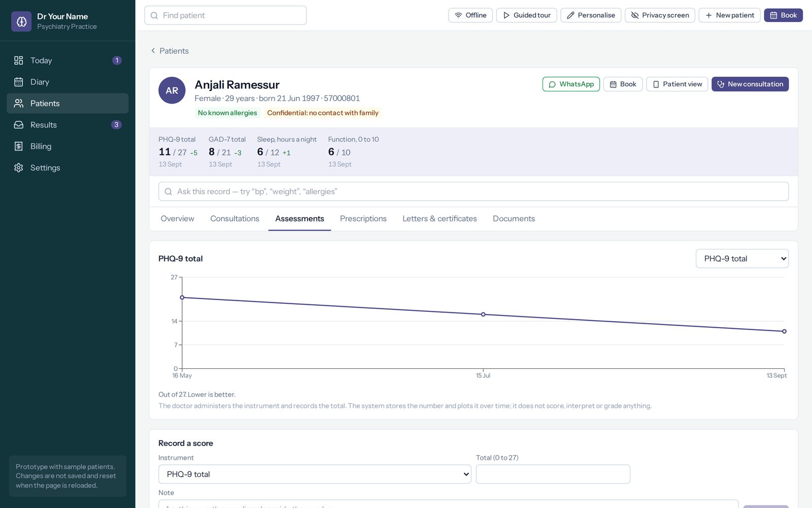Click the plus icon for New patient
812x508 pixels.
(x=709, y=15)
